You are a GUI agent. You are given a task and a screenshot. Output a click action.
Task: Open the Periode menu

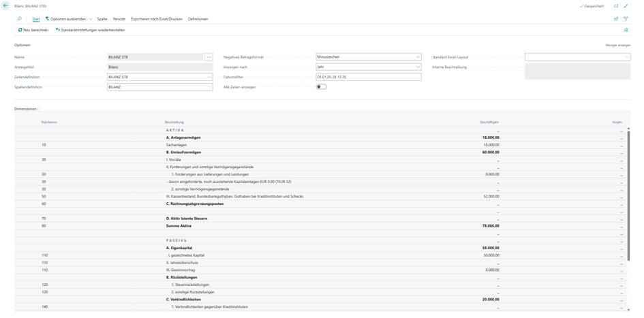[119, 19]
